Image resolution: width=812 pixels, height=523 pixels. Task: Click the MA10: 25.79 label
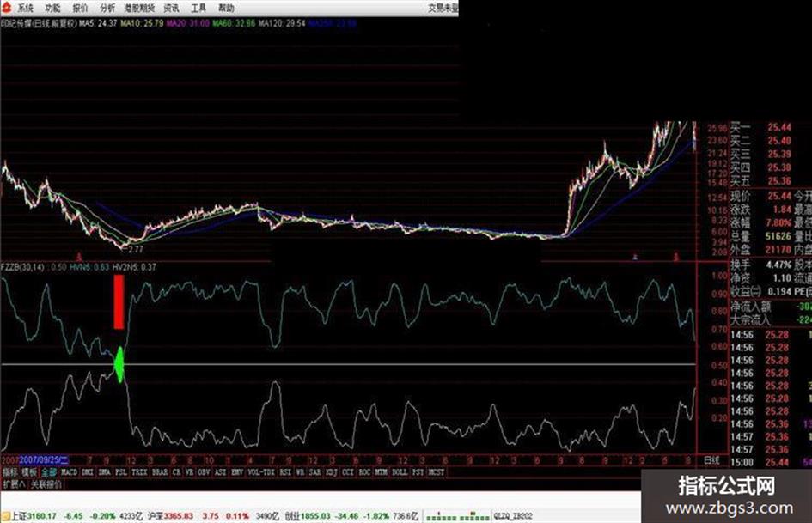[143, 23]
